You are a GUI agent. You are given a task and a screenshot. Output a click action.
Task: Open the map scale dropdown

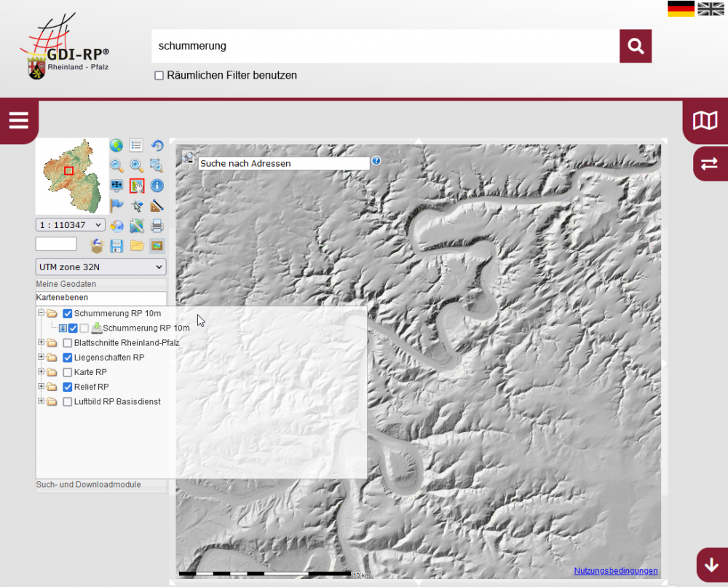pyautogui.click(x=71, y=225)
